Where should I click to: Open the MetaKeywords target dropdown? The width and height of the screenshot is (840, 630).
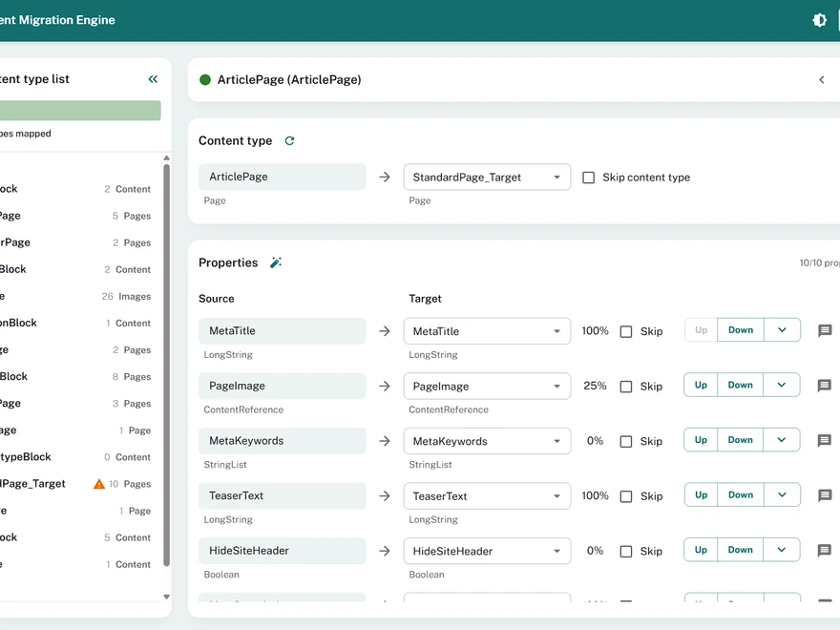tap(487, 440)
